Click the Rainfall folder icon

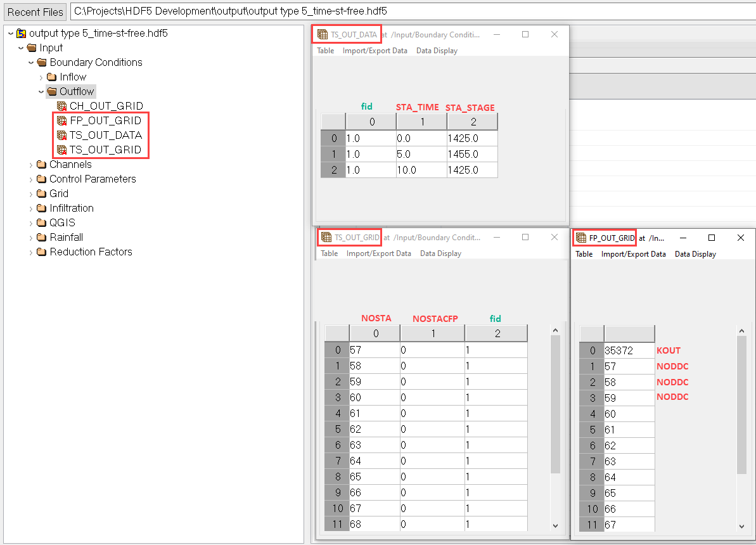(x=42, y=238)
